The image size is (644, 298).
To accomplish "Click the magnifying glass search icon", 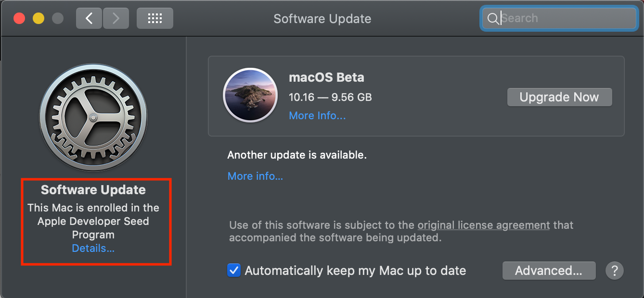I will (493, 19).
